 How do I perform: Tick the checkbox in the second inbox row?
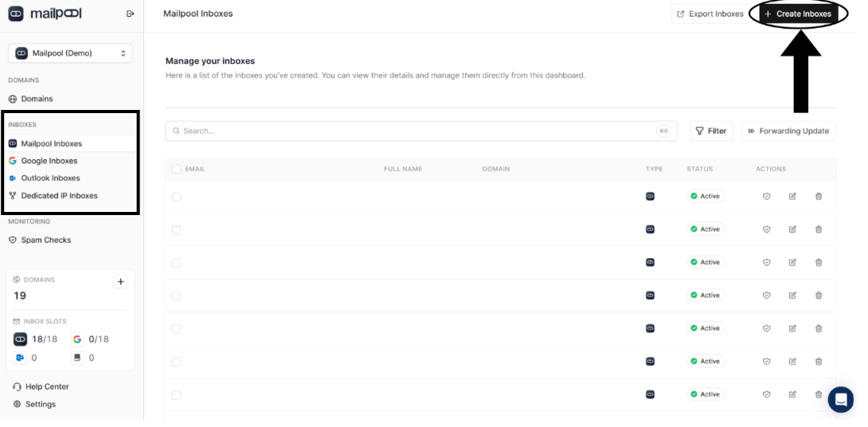[x=176, y=230]
